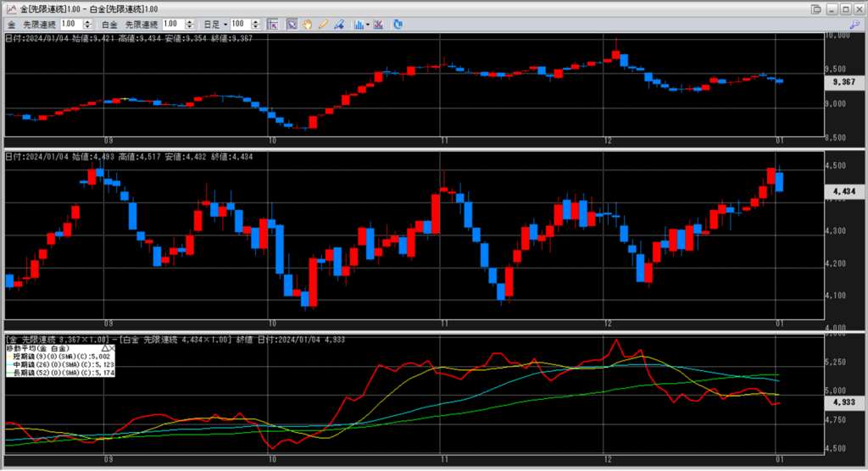Toggle the crosshair cursor button

(273, 24)
